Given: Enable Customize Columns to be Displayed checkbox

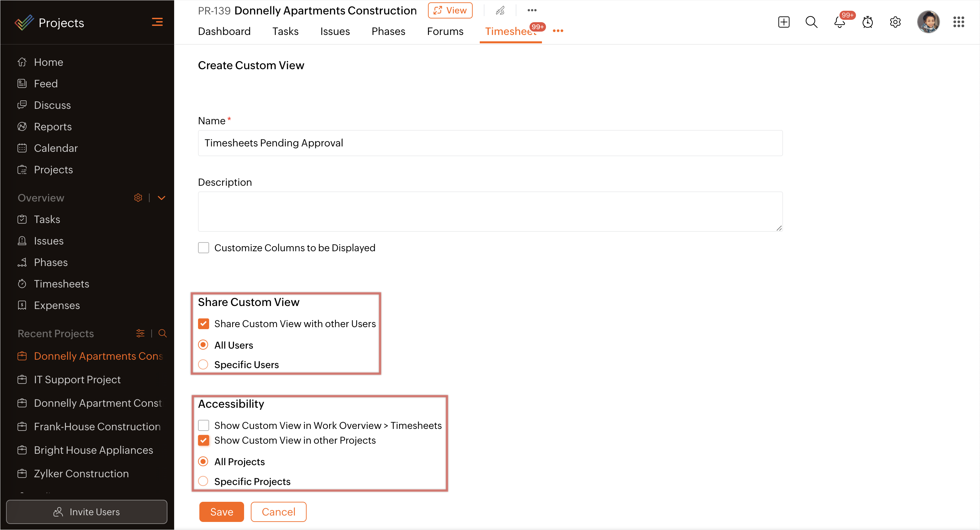Looking at the screenshot, I should (203, 248).
